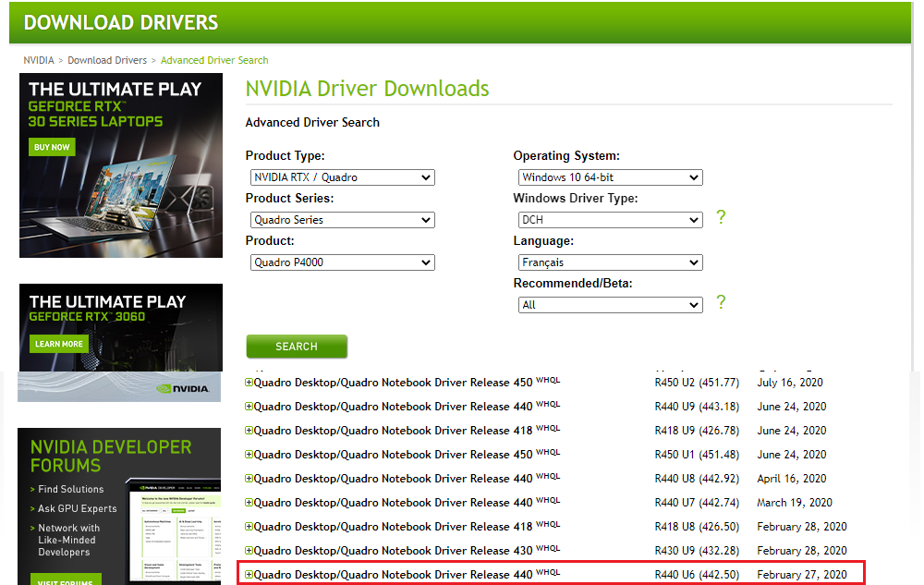Click help icon beside Recommended/Beta dropdown
The height and width of the screenshot is (585, 924).
tap(721, 302)
